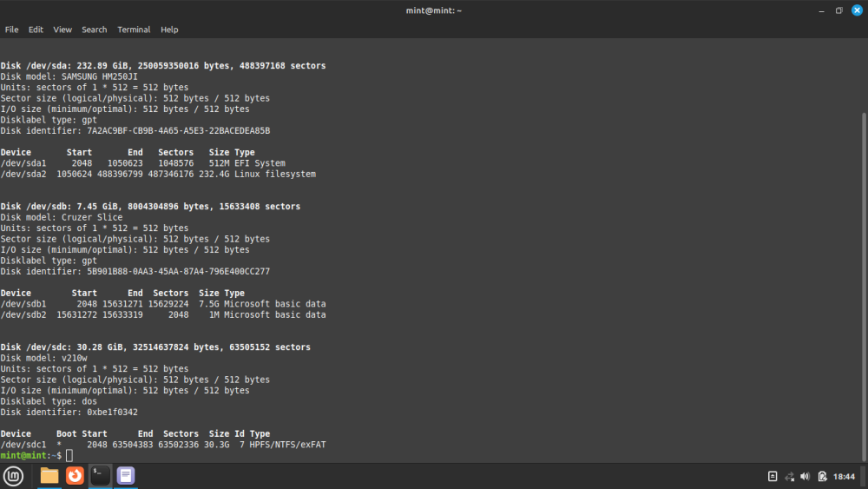Viewport: 868px width, 489px height.
Task: Click the show desktop strip
Action: 865,476
